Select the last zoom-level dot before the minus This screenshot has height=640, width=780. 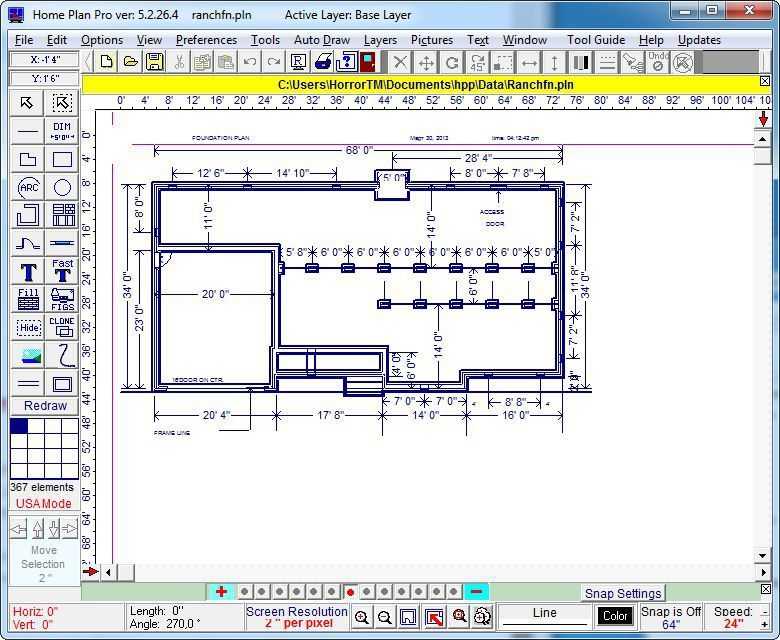[x=453, y=592]
